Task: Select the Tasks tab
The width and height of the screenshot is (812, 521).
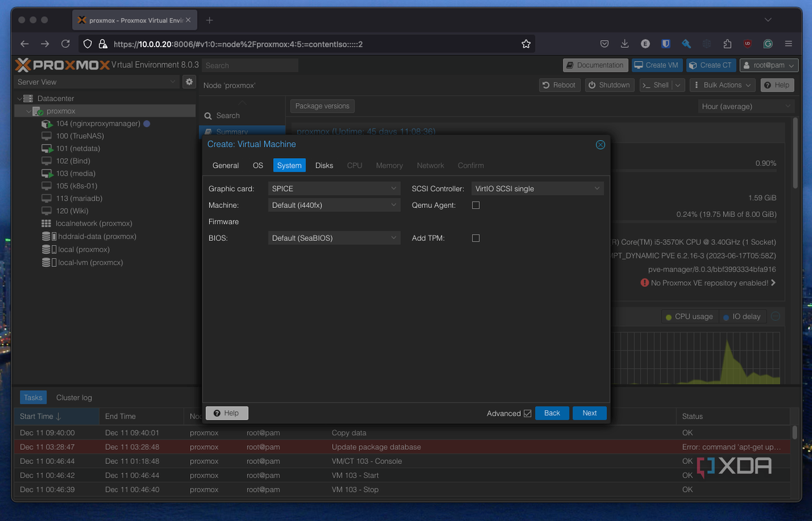Action: pyautogui.click(x=33, y=397)
